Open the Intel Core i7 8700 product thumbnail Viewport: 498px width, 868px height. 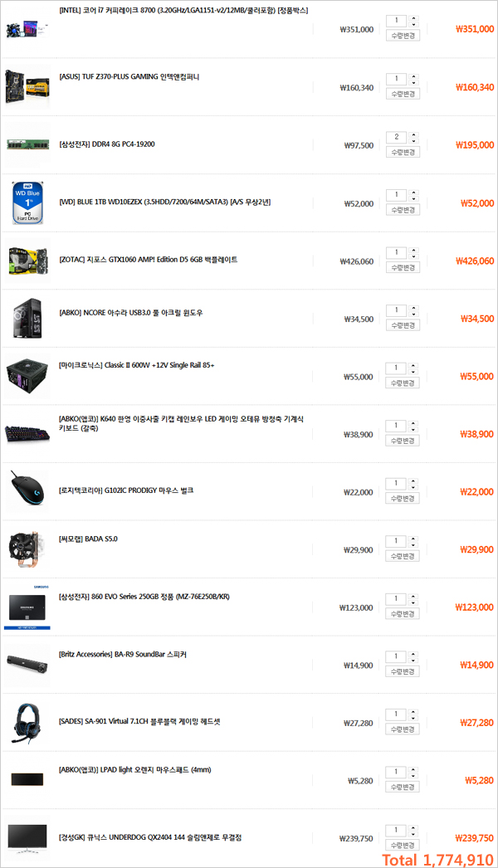27,29
